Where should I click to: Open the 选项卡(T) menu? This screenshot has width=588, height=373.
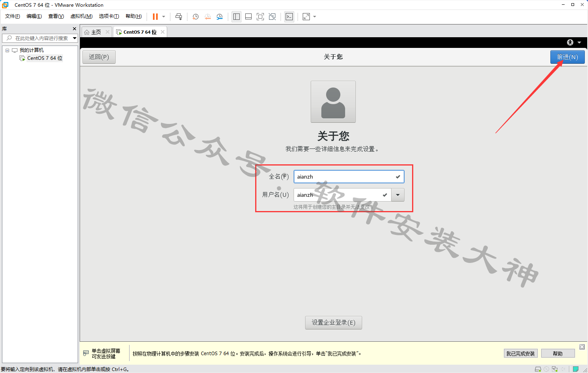click(x=109, y=16)
